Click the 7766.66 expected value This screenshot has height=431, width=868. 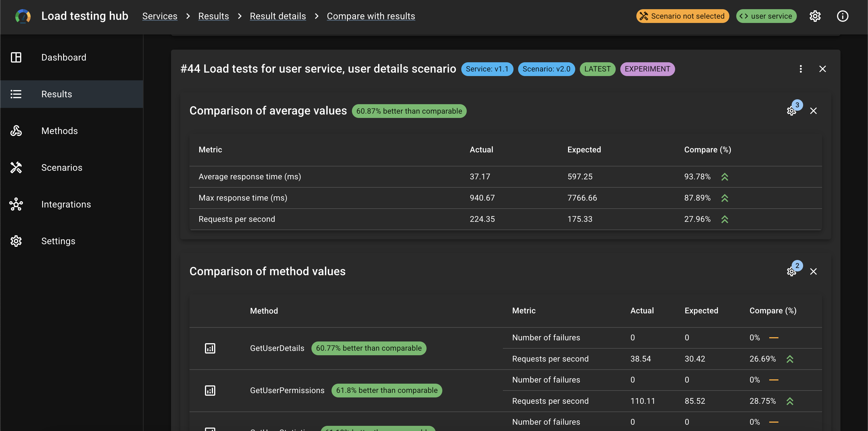tap(582, 198)
